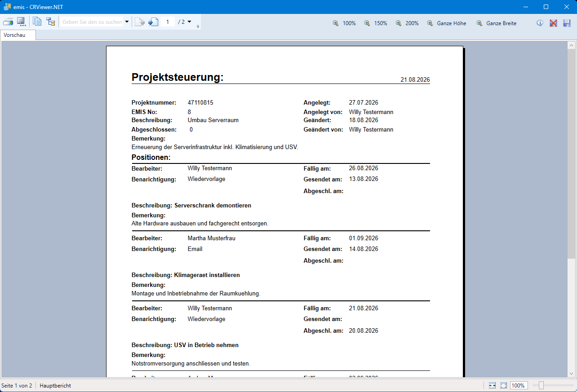The width and height of the screenshot is (577, 392).
Task: Click the 'Projektnummer:' label
Action: coord(154,102)
